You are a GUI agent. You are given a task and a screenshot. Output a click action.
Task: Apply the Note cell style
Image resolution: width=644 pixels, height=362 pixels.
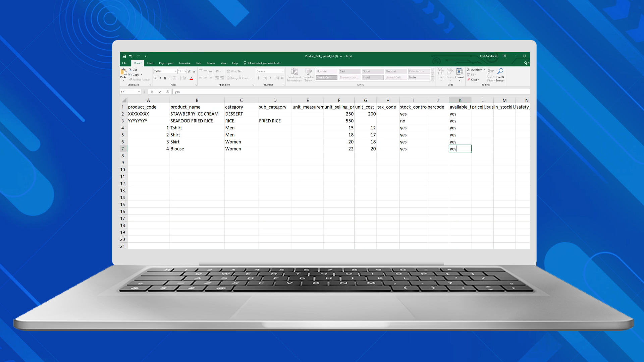click(418, 77)
